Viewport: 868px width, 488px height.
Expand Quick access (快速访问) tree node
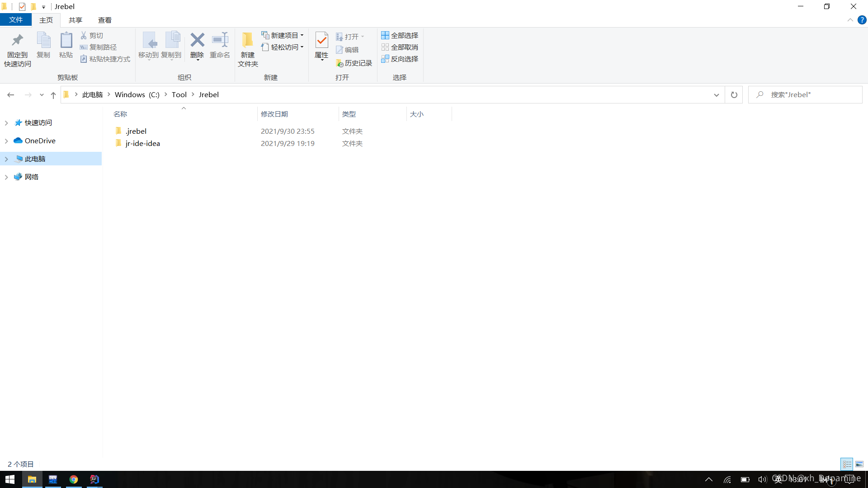coord(6,123)
